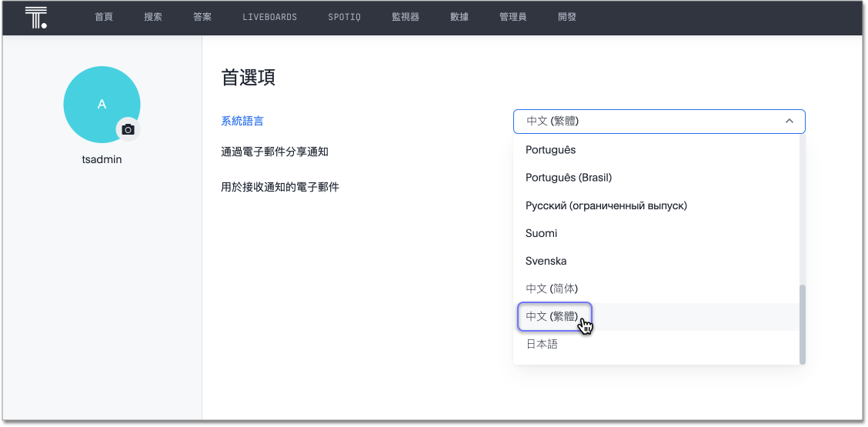Image resolution: width=868 pixels, height=427 pixels.
Task: Select Português from the language list
Action: (x=550, y=150)
